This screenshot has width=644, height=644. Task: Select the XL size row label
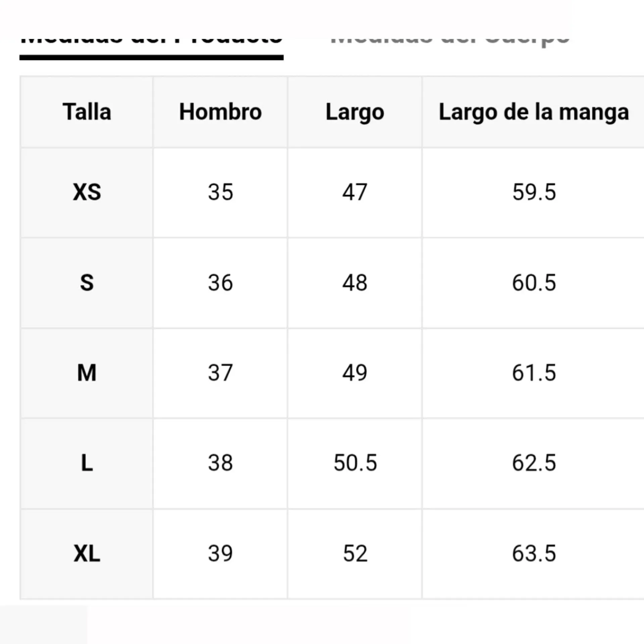[87, 553]
